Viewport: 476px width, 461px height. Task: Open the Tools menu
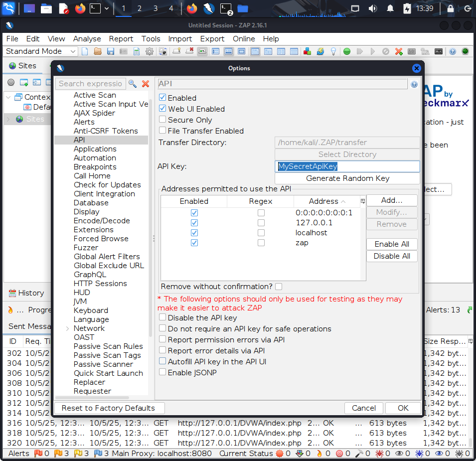[151, 39]
